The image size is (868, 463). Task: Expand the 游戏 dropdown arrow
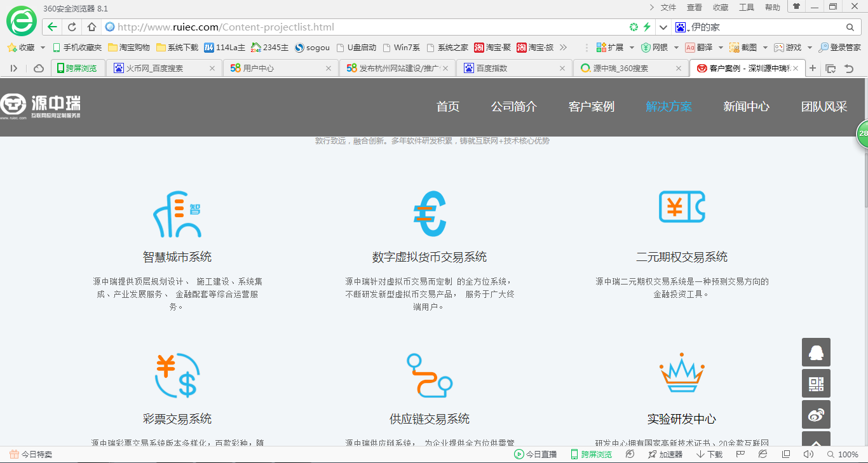810,48
